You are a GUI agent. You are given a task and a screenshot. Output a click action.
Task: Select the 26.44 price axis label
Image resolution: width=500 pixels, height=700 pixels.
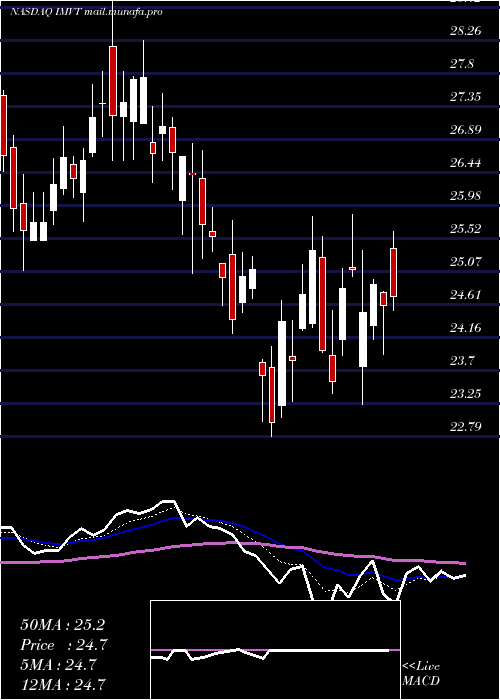[x=465, y=163]
